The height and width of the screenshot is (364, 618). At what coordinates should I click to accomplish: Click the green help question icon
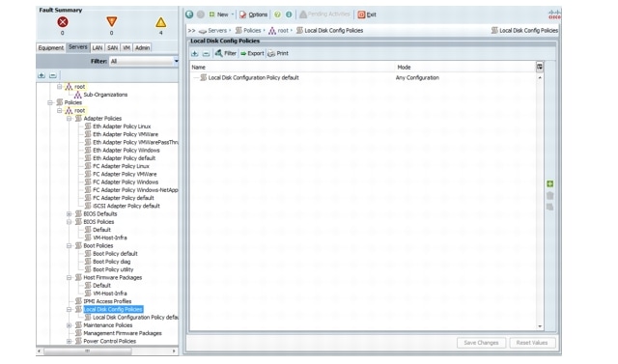pyautogui.click(x=277, y=14)
